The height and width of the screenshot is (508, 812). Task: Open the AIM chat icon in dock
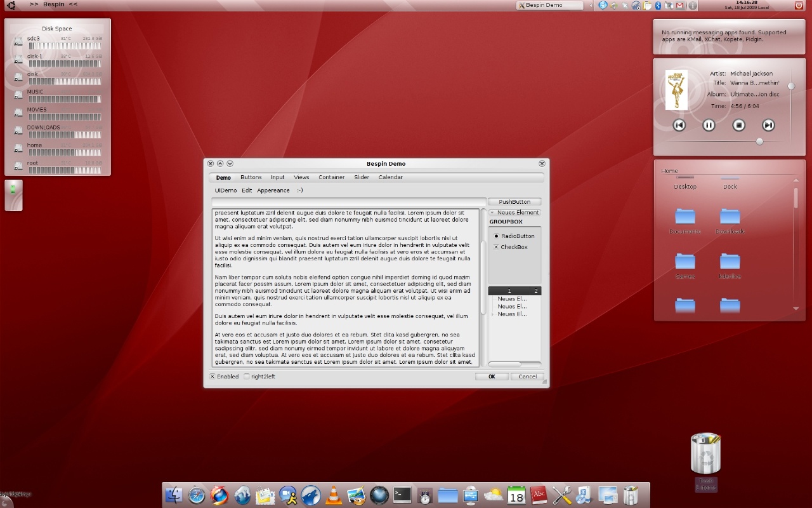[x=288, y=495]
